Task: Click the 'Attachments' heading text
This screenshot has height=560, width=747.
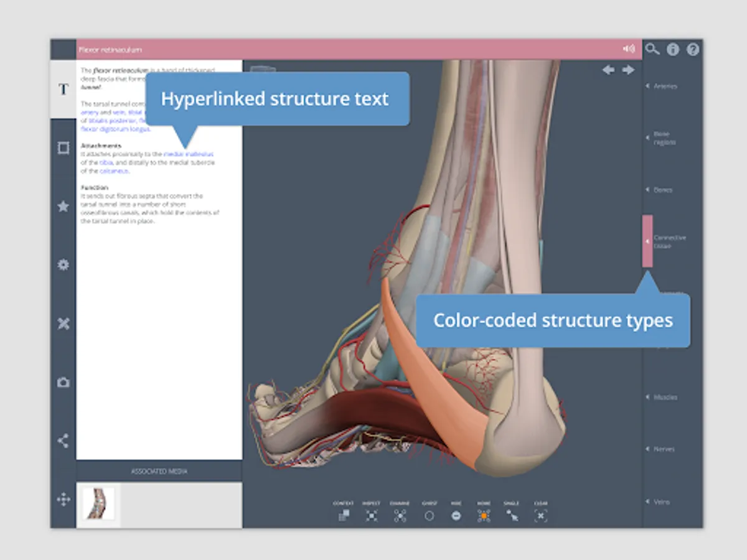Action: tap(101, 146)
